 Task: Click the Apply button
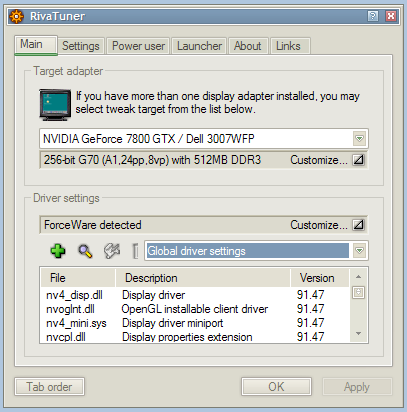(357, 387)
